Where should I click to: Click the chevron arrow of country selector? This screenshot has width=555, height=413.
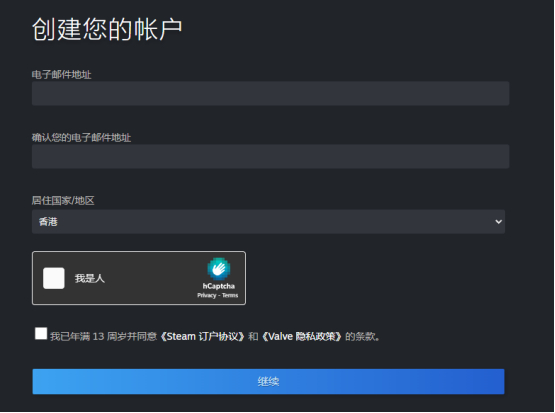(x=498, y=222)
